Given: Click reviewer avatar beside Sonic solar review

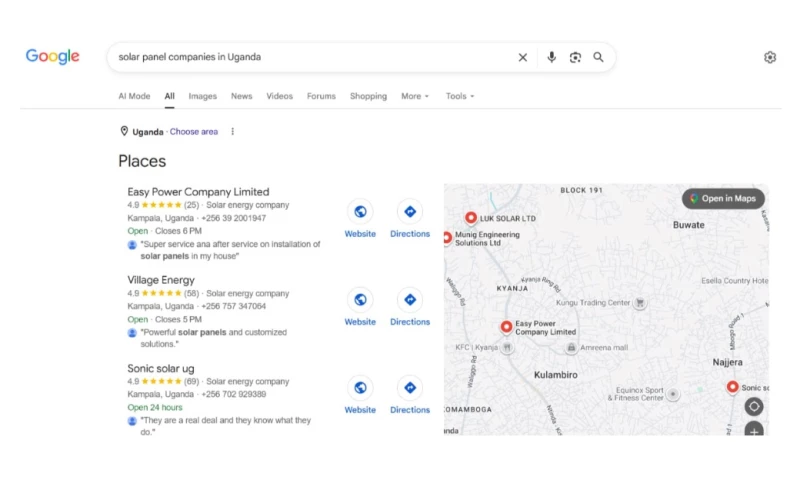Looking at the screenshot, I should click(x=132, y=421).
